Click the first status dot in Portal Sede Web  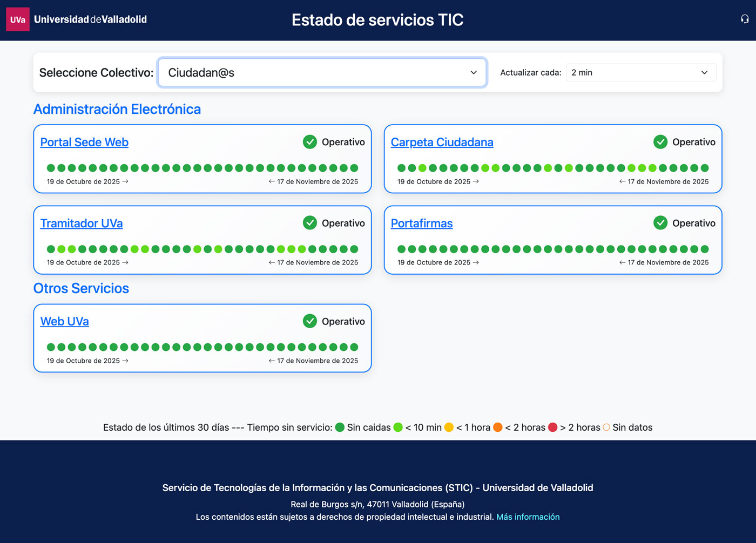(51, 168)
